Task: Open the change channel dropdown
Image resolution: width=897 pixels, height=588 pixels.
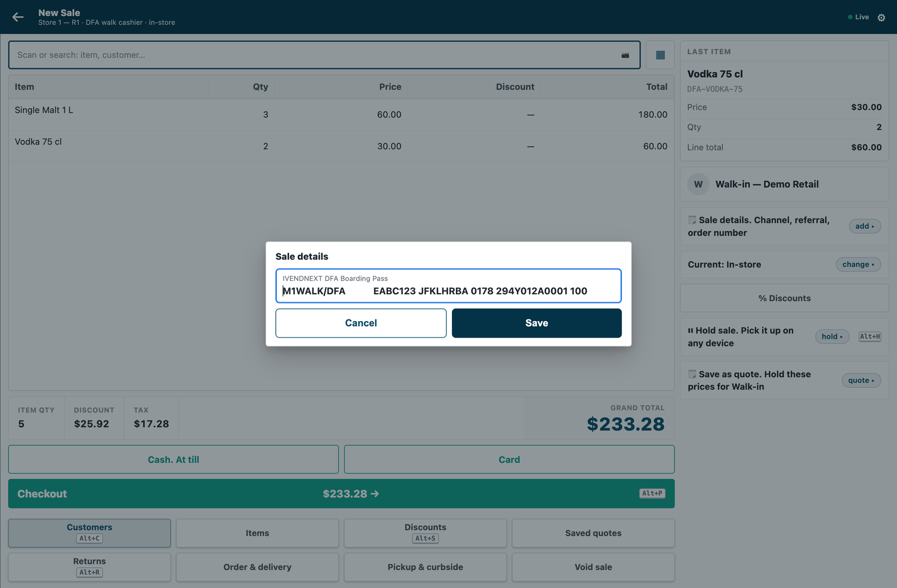Action: 858,265
